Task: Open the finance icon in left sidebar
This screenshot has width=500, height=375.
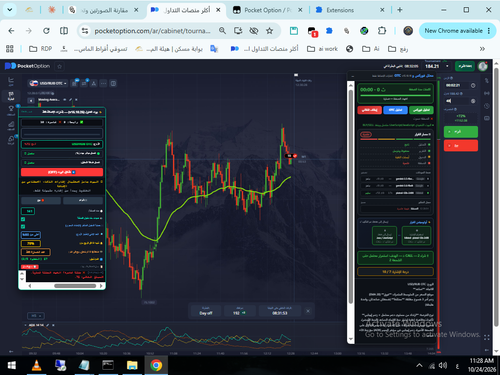Action: (11, 96)
